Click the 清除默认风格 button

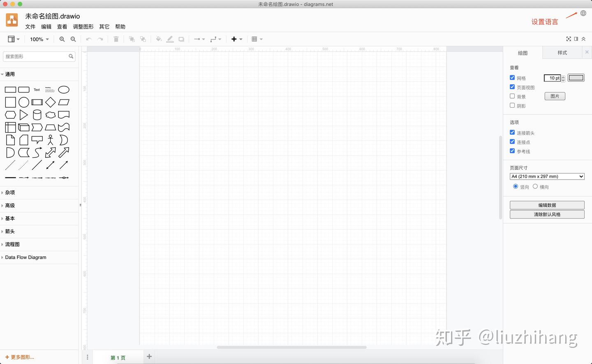(547, 214)
